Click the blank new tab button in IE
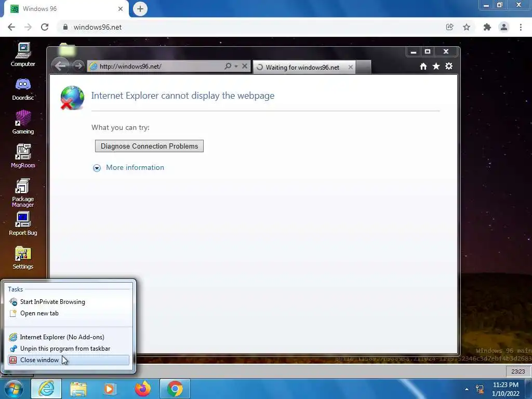 tap(364, 67)
